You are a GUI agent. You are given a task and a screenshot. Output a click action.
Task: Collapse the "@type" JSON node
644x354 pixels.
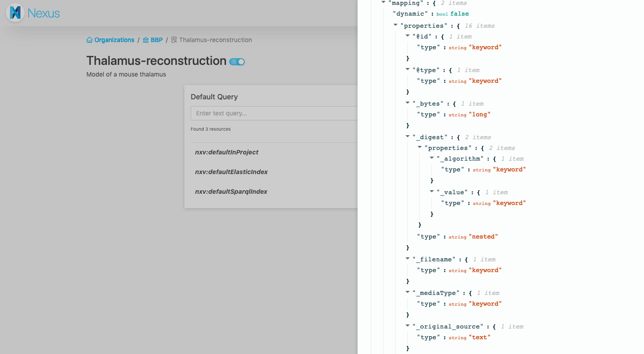click(408, 70)
